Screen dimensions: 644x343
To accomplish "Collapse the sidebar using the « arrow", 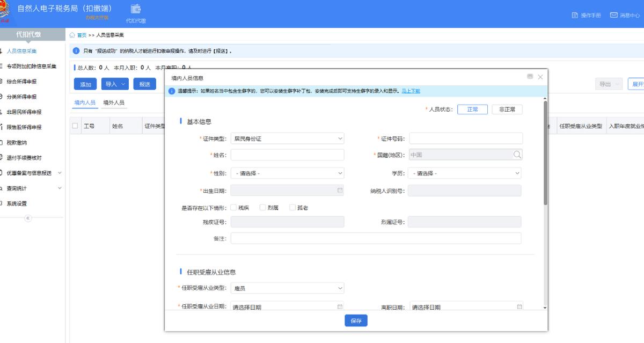I will 28,218.
